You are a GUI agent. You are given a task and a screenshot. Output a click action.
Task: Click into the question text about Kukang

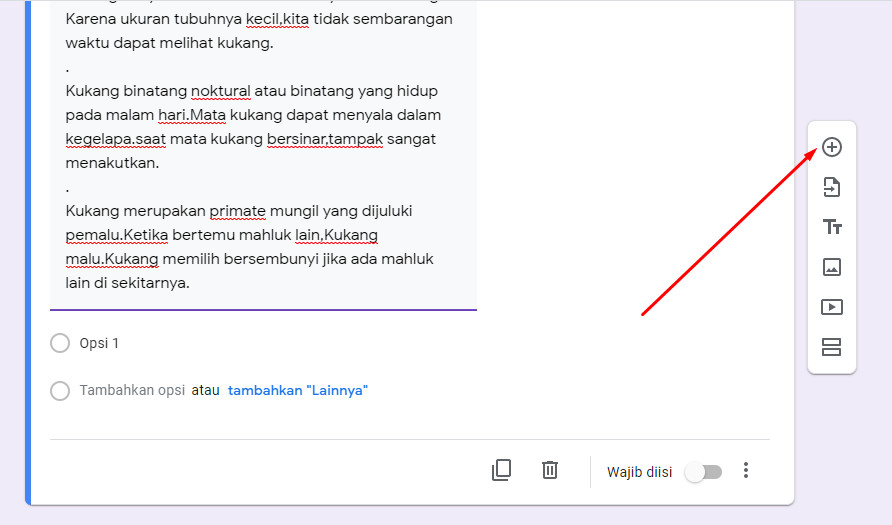[263, 155]
